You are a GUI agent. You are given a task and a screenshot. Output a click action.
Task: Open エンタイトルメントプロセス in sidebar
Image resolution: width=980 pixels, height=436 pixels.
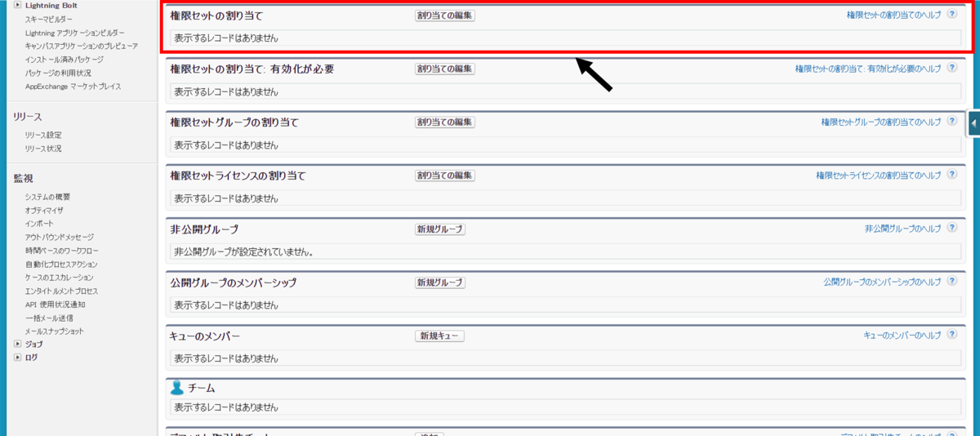61,291
